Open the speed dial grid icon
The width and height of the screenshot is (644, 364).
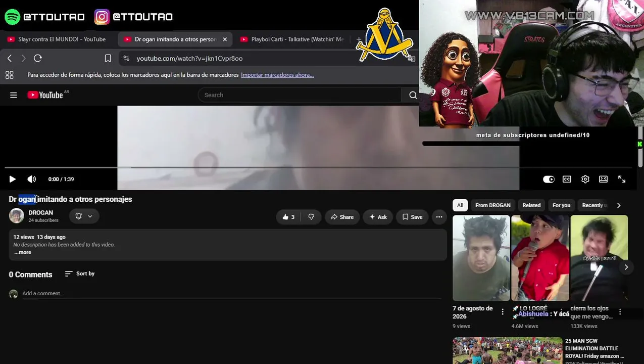(x=9, y=75)
